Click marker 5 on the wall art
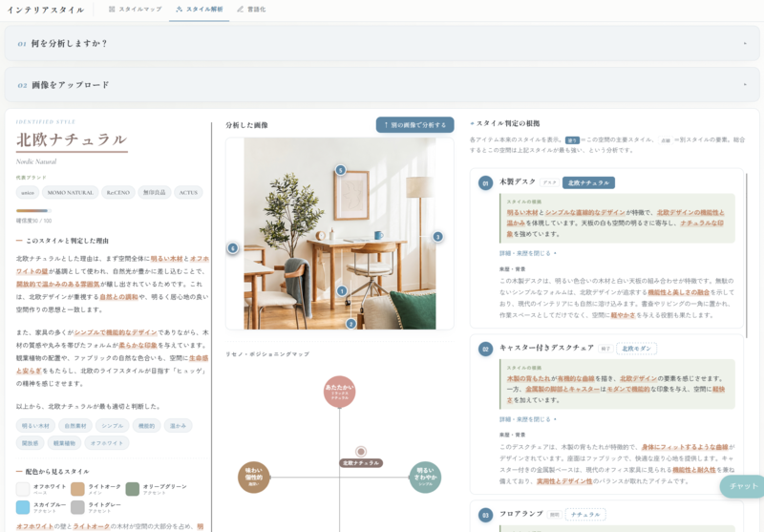 [341, 170]
